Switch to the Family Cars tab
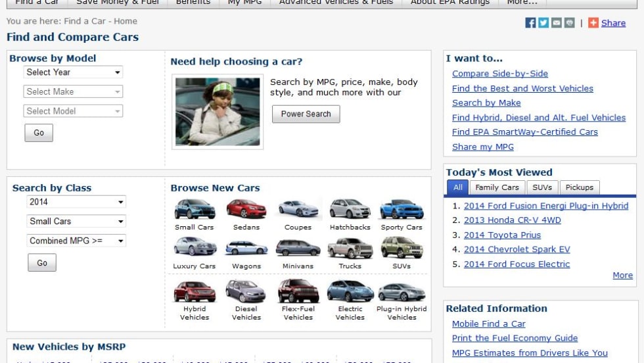The image size is (644, 363). [x=497, y=187]
